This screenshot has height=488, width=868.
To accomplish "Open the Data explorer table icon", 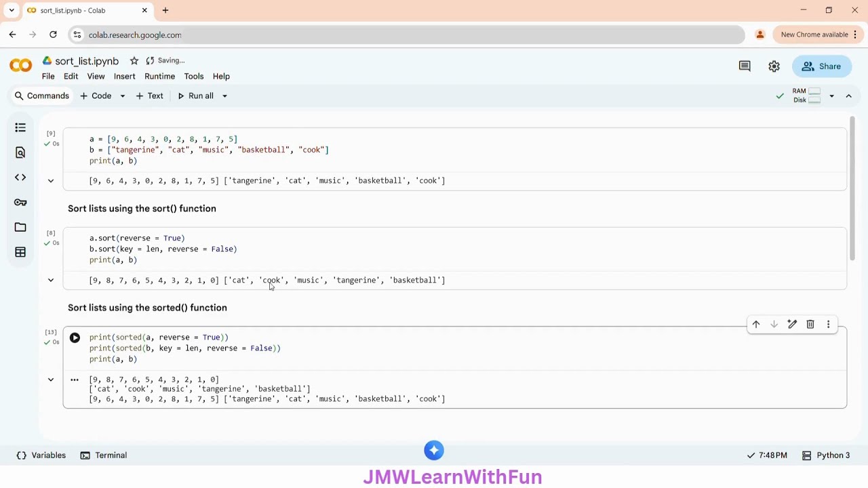I will [20, 252].
